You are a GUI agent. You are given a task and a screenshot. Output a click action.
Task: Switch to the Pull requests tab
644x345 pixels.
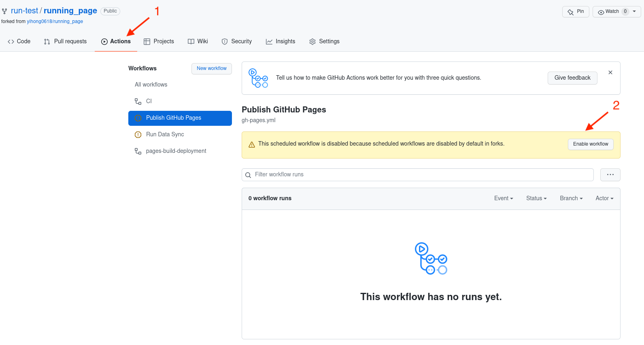(x=65, y=41)
